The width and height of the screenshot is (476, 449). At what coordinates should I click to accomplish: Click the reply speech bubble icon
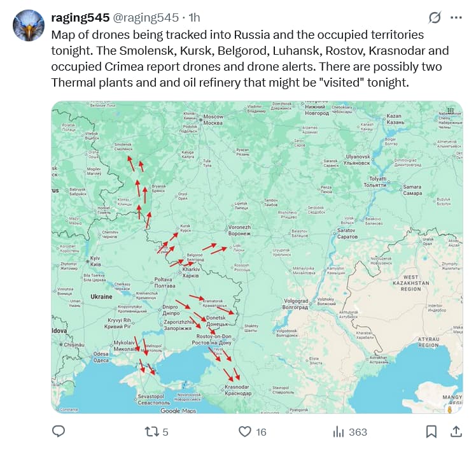click(x=59, y=432)
